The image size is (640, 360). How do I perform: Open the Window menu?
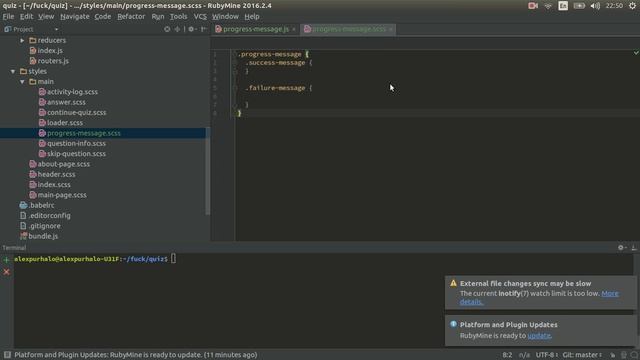pos(225,17)
